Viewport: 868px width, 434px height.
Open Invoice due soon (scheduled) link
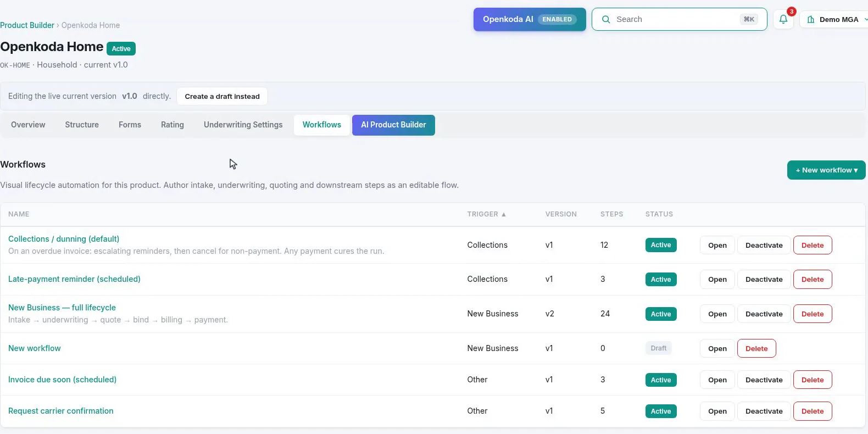coord(62,380)
